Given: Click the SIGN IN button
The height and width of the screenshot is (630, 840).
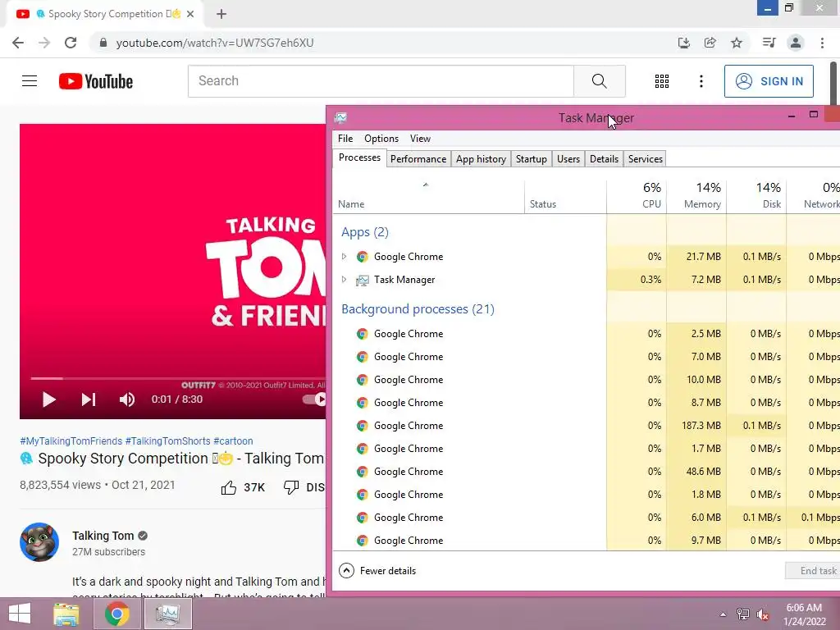Looking at the screenshot, I should tap(769, 81).
